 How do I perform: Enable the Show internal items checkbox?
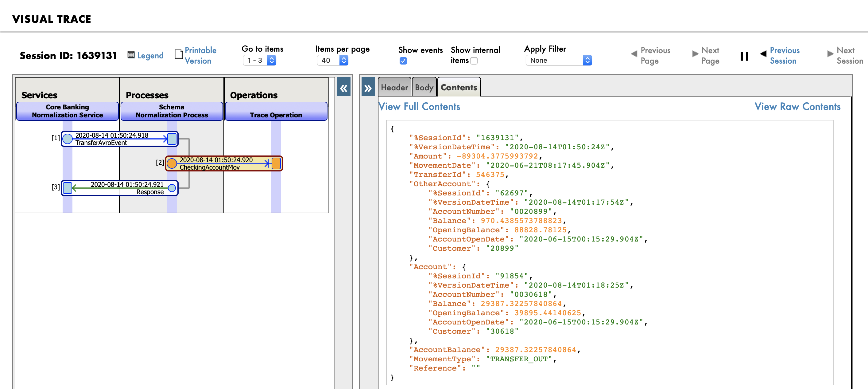[474, 61]
